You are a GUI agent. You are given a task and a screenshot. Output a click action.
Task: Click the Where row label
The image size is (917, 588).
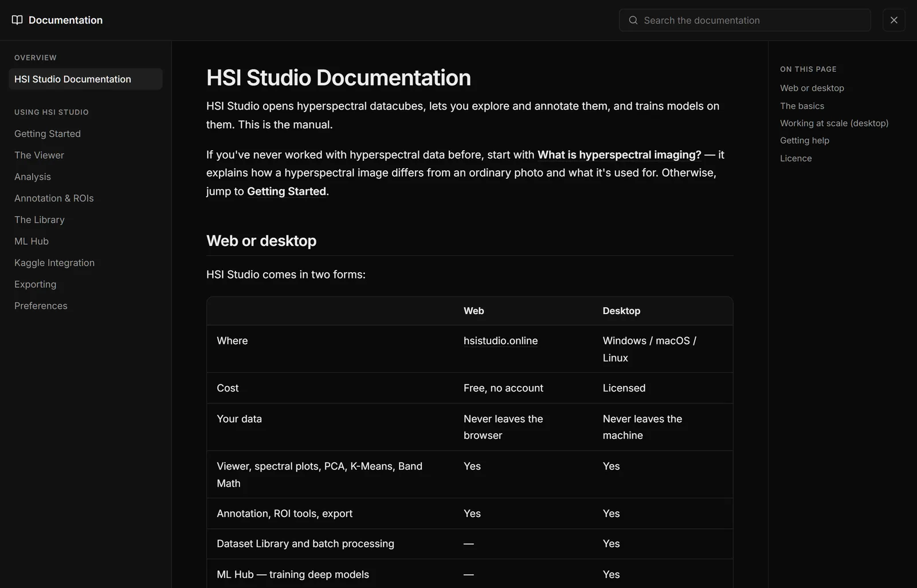point(232,340)
